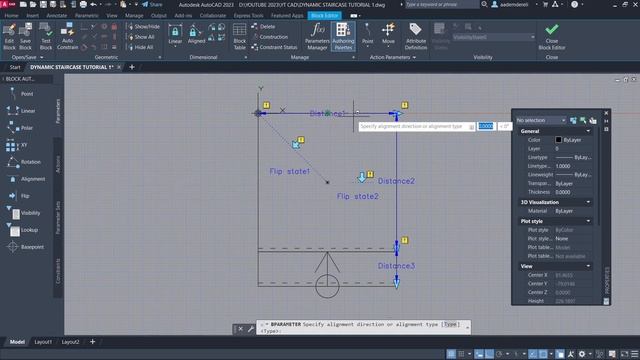
Task: Open workspace switching gear icon
Action: (582, 354)
